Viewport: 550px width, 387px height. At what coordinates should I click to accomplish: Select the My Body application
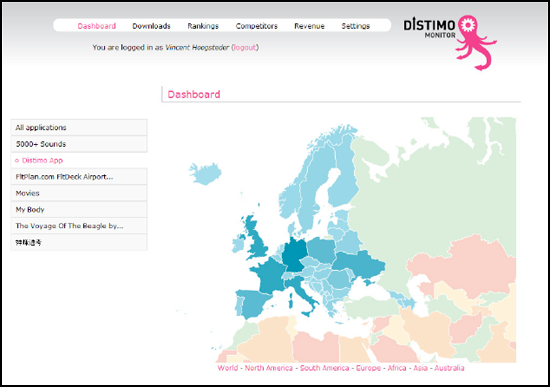point(79,209)
